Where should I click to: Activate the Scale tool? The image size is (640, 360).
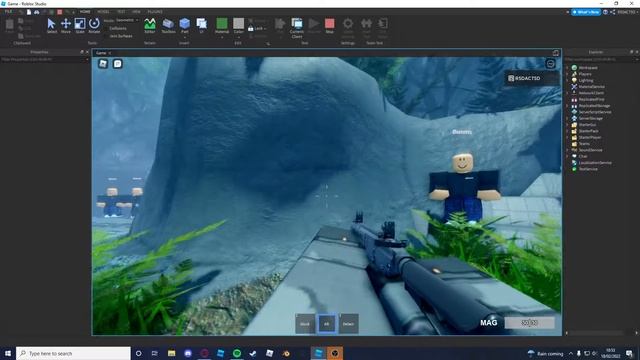(80, 25)
